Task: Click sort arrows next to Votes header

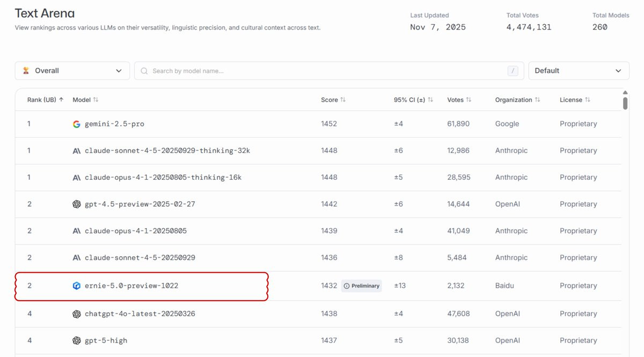Action: (x=469, y=100)
